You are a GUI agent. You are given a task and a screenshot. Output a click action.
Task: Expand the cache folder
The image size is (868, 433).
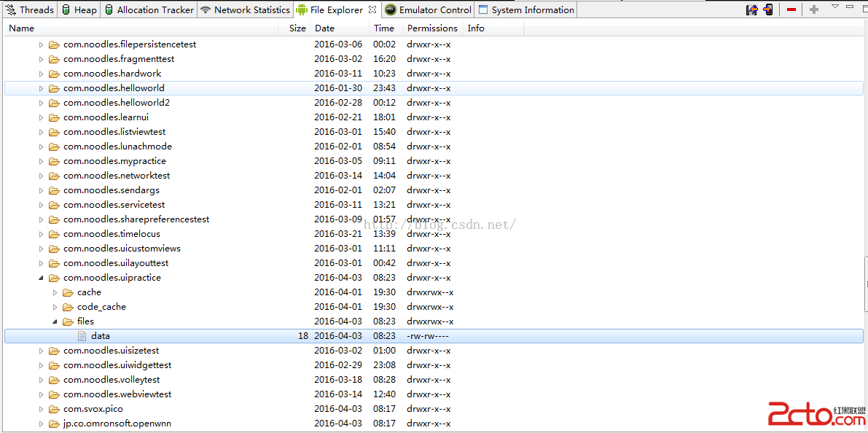(55, 292)
